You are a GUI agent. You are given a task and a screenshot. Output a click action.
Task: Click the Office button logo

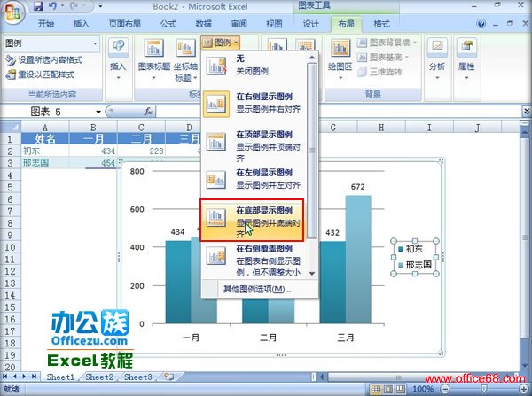[x=12, y=13]
